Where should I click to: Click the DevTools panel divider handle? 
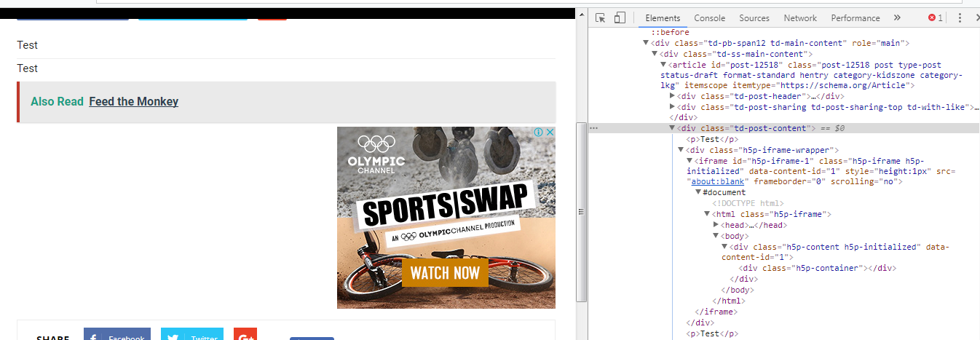pyautogui.click(x=590, y=175)
